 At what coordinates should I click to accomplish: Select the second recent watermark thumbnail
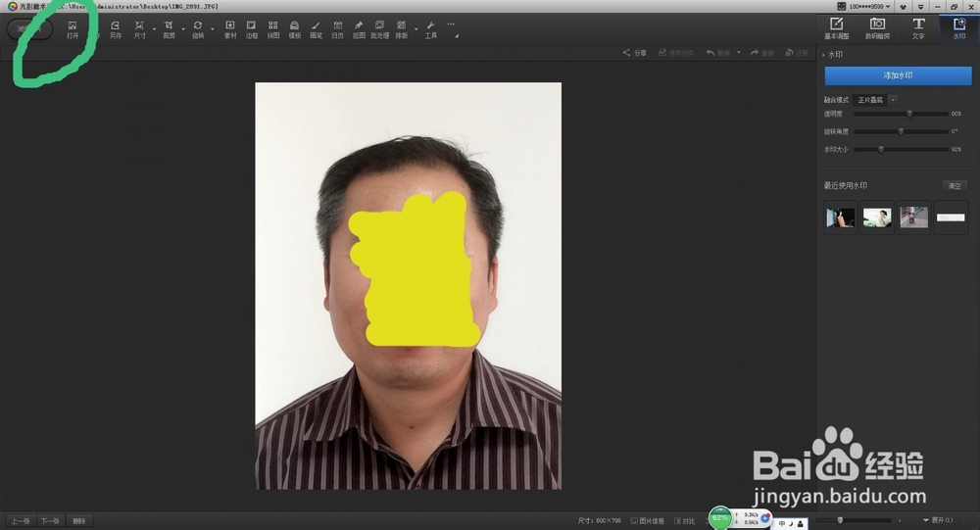coord(877,217)
